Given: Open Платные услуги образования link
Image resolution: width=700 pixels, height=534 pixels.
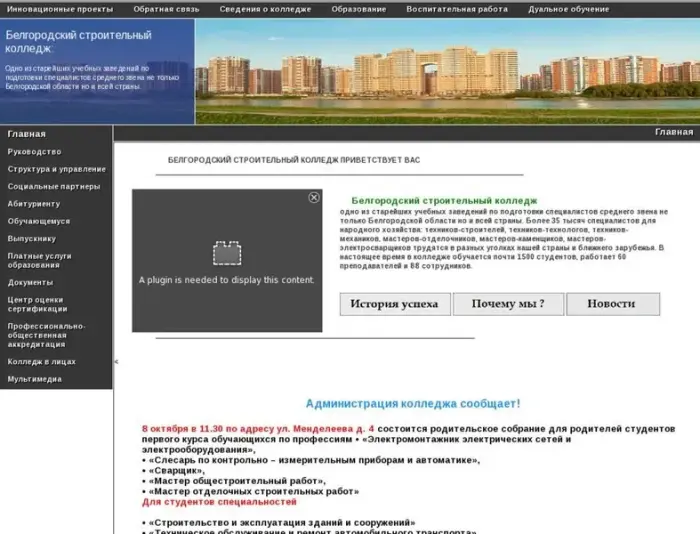Looking at the screenshot, I should click(x=40, y=260).
